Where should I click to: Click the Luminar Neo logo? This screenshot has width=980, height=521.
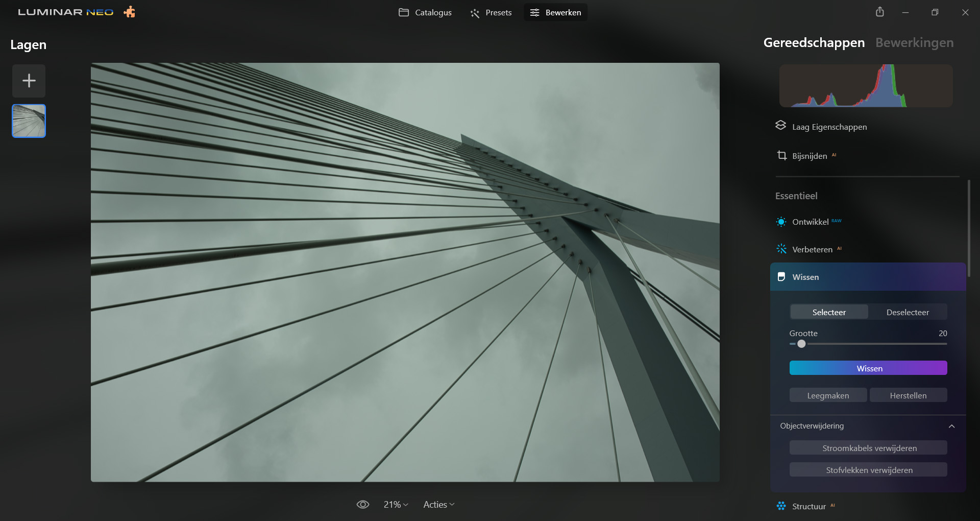pos(66,12)
